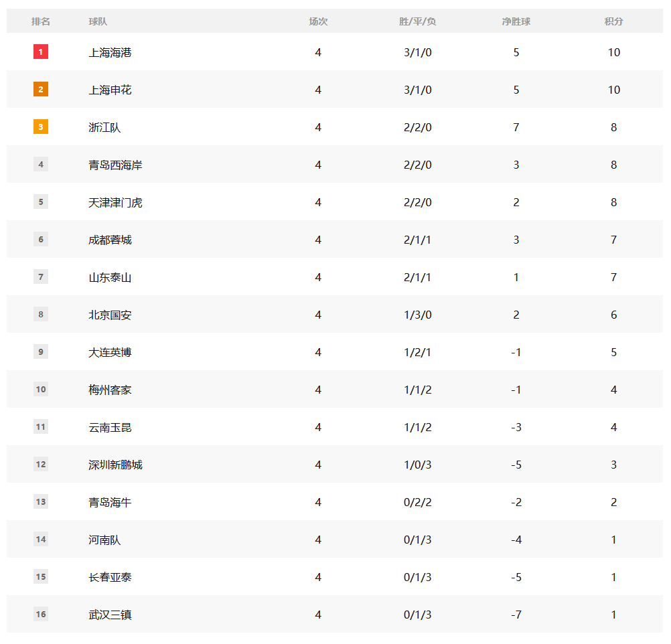Click the 净胜球 column header
The image size is (671, 644).
coord(516,21)
